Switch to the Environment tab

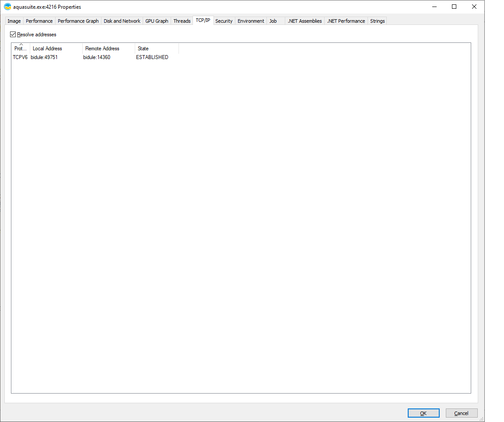pyautogui.click(x=251, y=21)
